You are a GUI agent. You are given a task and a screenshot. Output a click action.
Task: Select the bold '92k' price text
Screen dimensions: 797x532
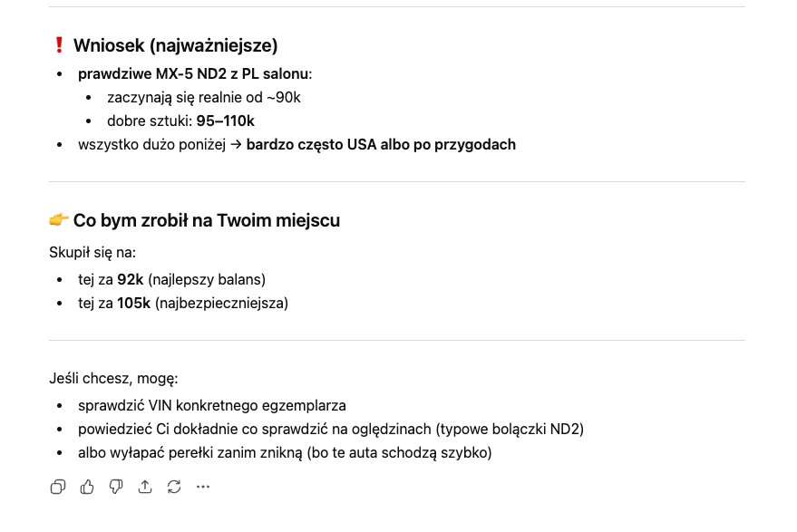[130, 279]
